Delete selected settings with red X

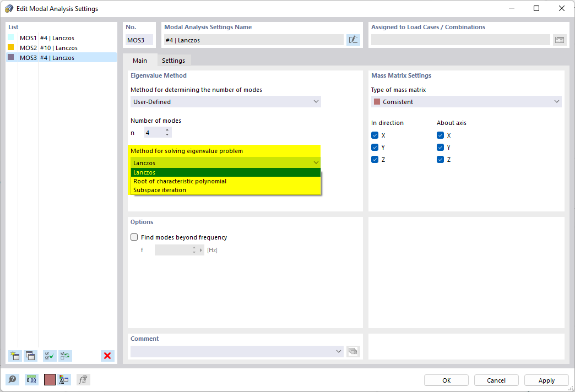click(x=107, y=356)
